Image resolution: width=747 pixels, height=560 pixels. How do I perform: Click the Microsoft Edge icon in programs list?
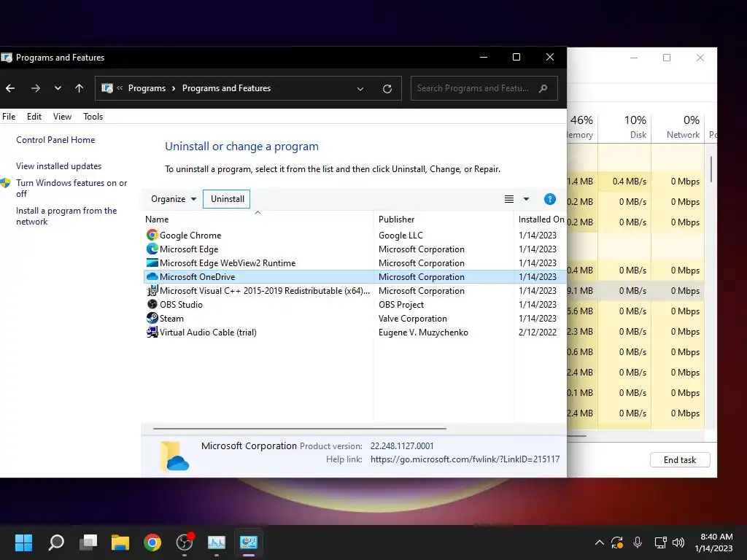point(152,249)
